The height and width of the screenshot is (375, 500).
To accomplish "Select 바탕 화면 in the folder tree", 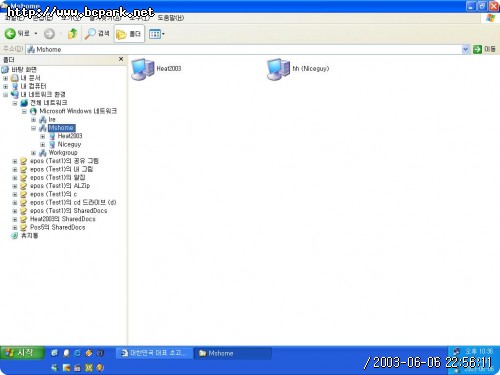I will pyautogui.click(x=24, y=69).
